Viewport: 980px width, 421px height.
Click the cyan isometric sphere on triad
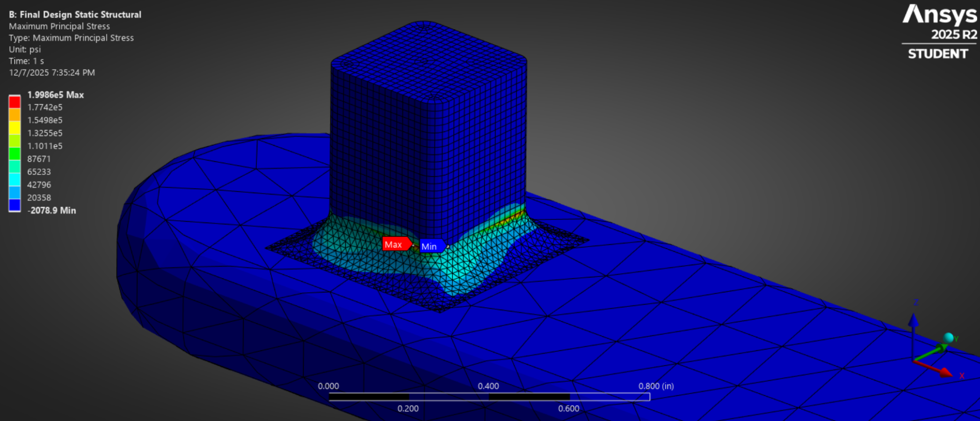[x=949, y=338]
